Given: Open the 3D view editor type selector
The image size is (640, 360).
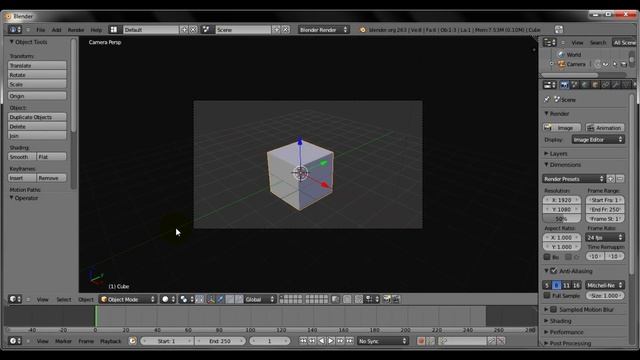Looking at the screenshot, I should click(x=15, y=299).
